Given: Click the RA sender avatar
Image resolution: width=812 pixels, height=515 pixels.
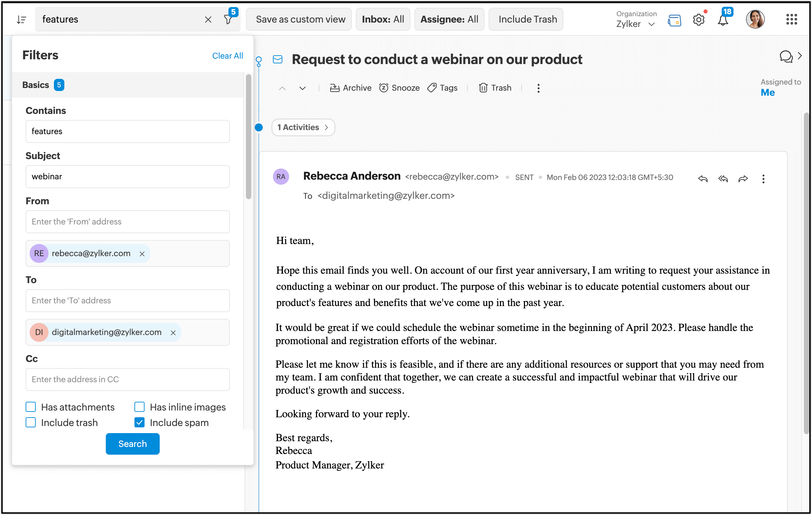Looking at the screenshot, I should coord(281,177).
